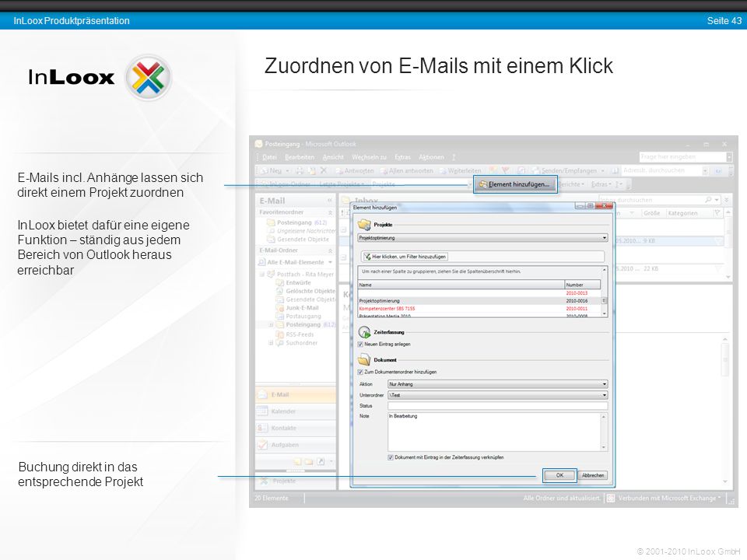Click the Abbrechen button
The width and height of the screenshot is (747, 560).
coord(593,475)
